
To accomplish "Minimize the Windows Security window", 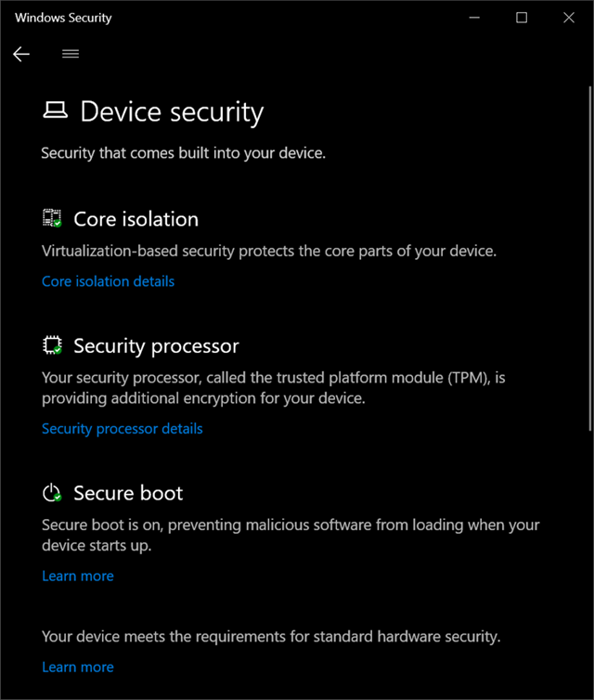I will 474,18.
